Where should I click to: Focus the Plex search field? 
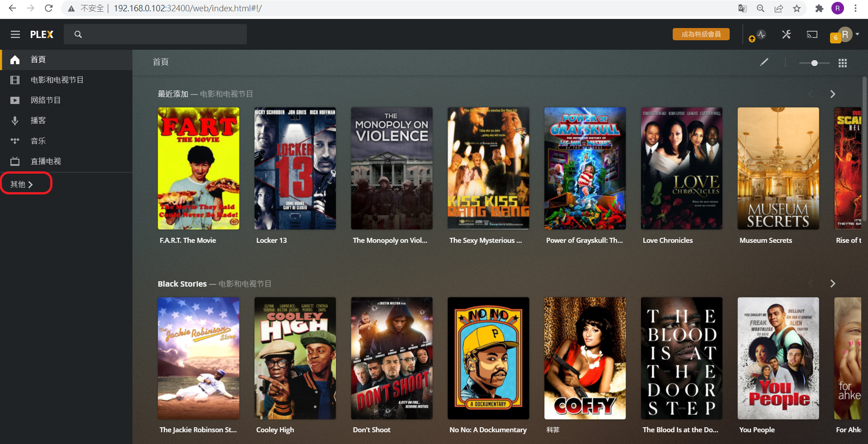(155, 34)
